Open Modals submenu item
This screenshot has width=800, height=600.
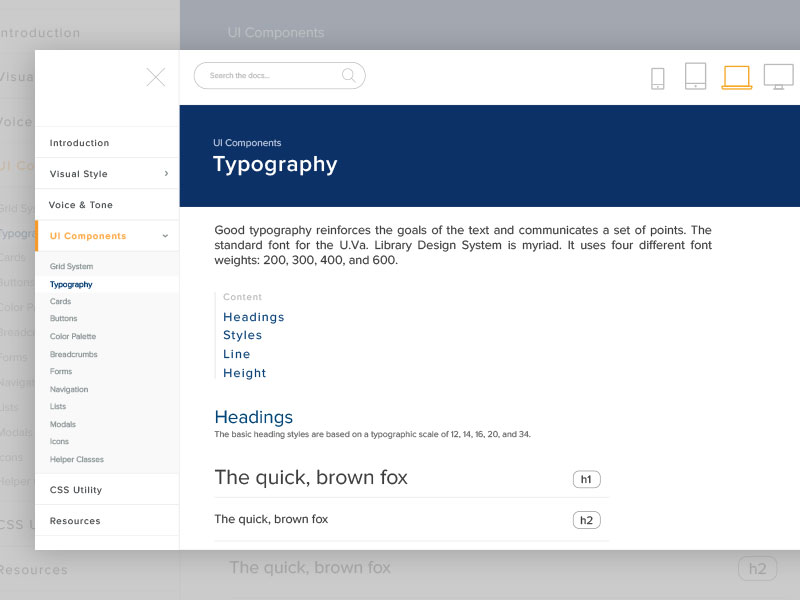63,424
